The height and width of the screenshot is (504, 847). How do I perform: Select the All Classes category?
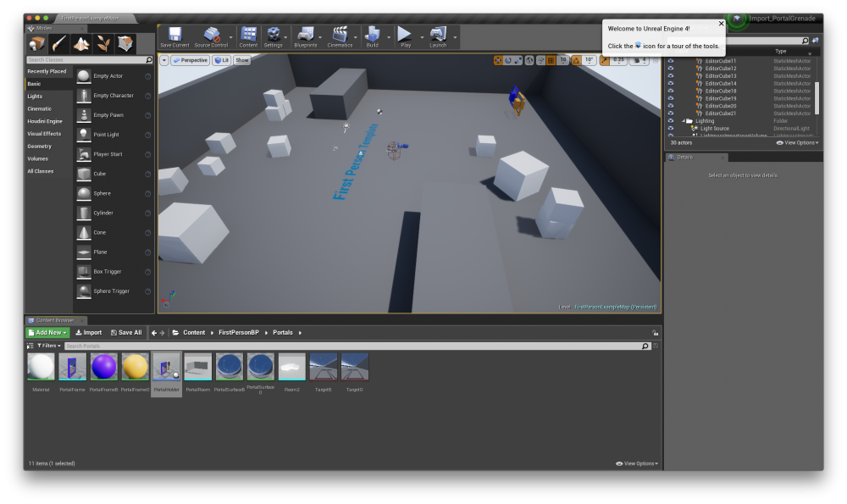click(41, 171)
